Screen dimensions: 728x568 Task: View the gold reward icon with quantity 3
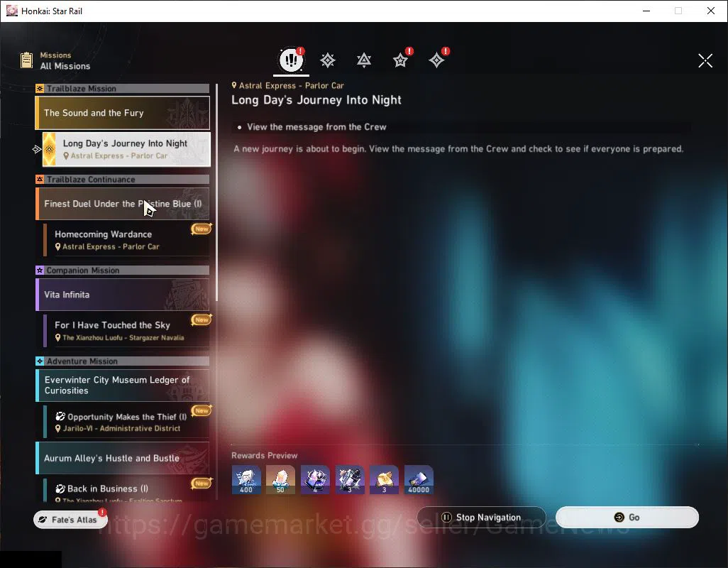pyautogui.click(x=384, y=480)
